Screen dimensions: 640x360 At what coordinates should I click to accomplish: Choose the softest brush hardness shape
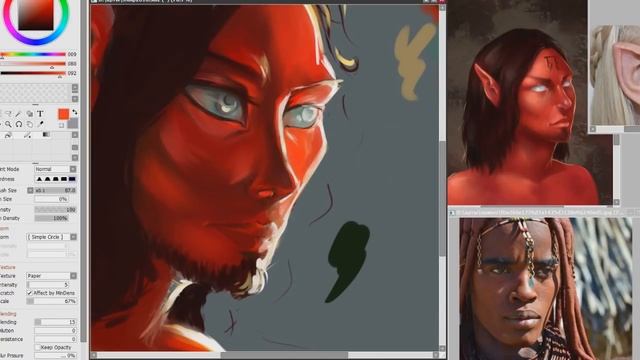(x=39, y=179)
